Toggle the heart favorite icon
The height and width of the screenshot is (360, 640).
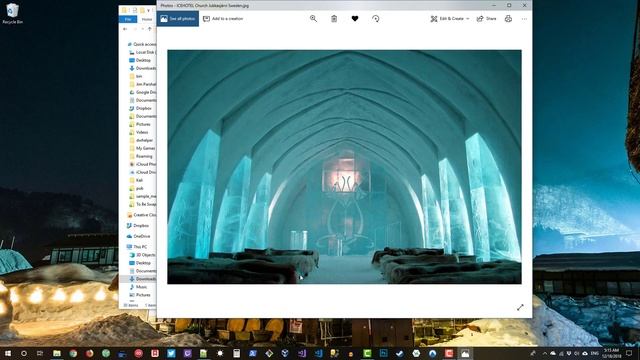(355, 18)
